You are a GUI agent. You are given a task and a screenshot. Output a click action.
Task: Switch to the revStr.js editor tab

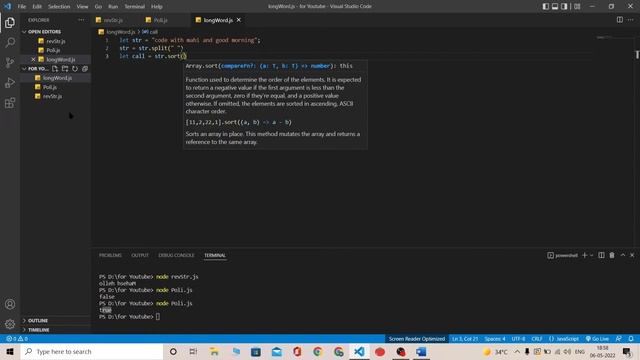[113, 20]
